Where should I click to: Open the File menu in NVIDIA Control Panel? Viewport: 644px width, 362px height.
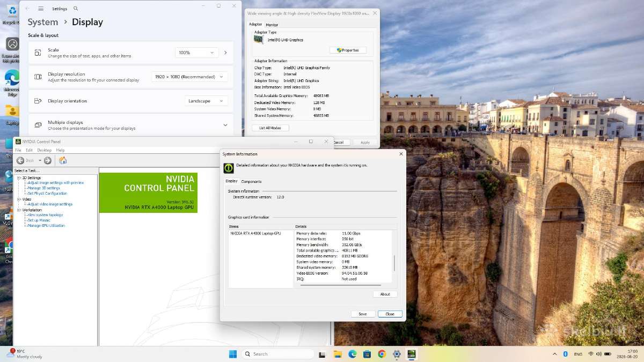pyautogui.click(x=18, y=150)
